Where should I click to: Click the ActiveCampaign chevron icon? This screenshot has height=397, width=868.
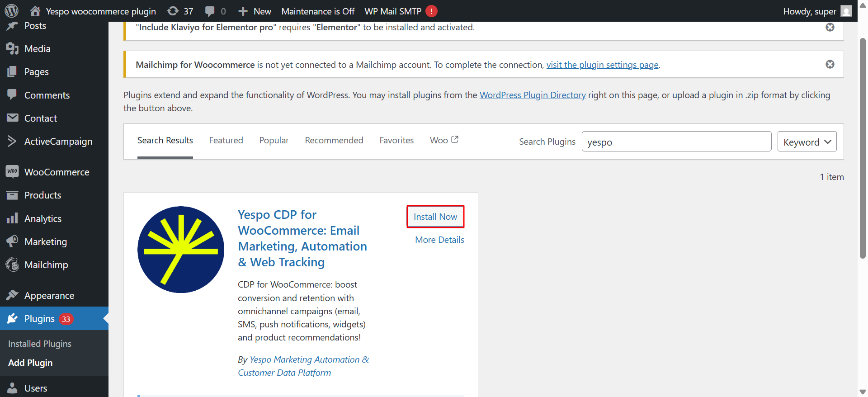click(12, 141)
